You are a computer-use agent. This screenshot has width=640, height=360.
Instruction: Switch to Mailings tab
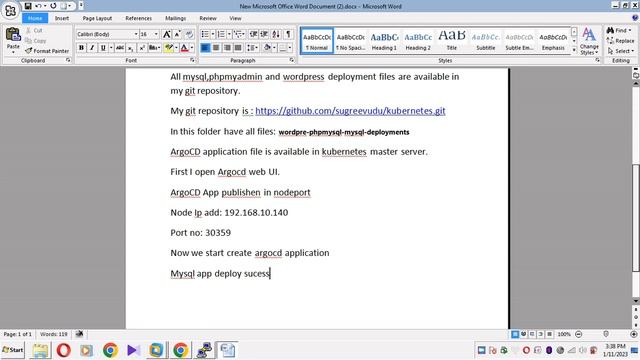[x=176, y=18]
